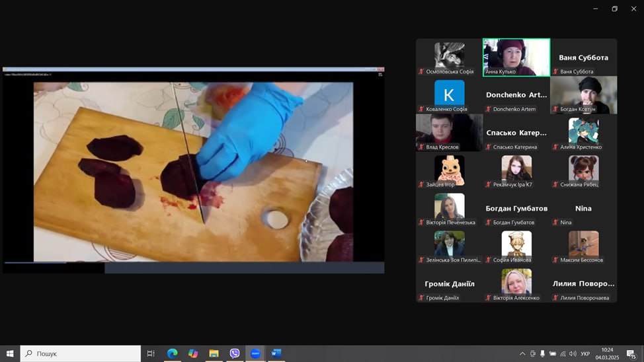Screen dimensions: 644x362
Task: Click the system tray microphone icon
Action: pyautogui.click(x=543, y=353)
